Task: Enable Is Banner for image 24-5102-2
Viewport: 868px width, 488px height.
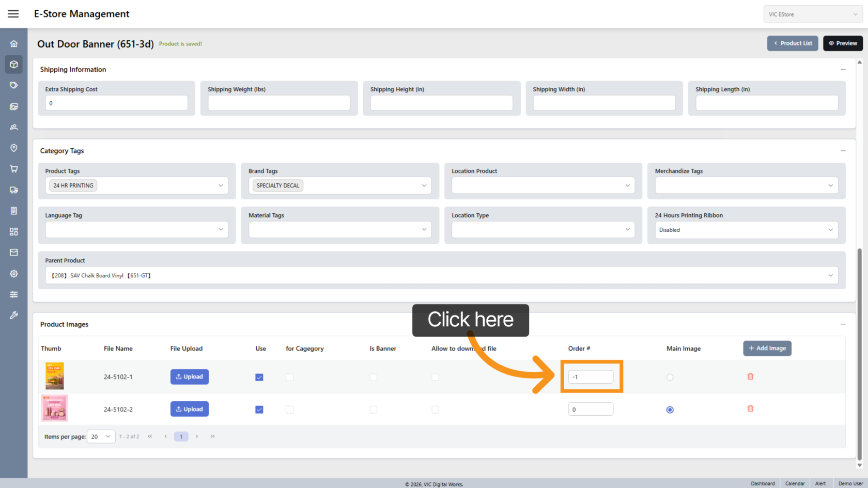Action: coord(373,410)
